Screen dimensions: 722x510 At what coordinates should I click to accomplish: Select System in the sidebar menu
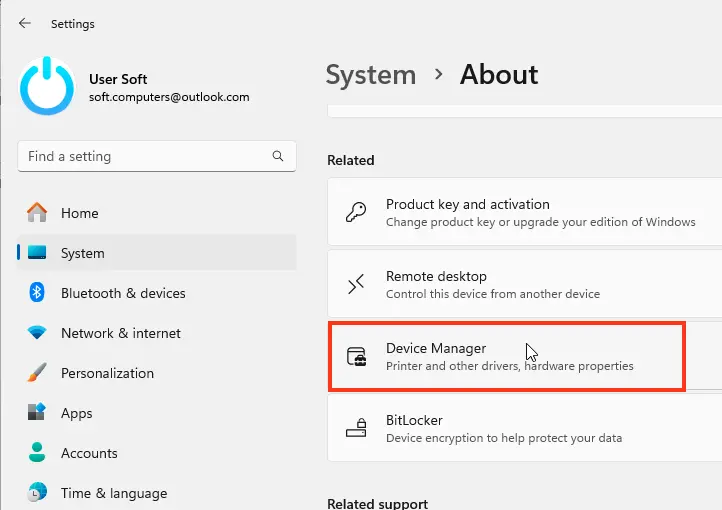point(82,253)
